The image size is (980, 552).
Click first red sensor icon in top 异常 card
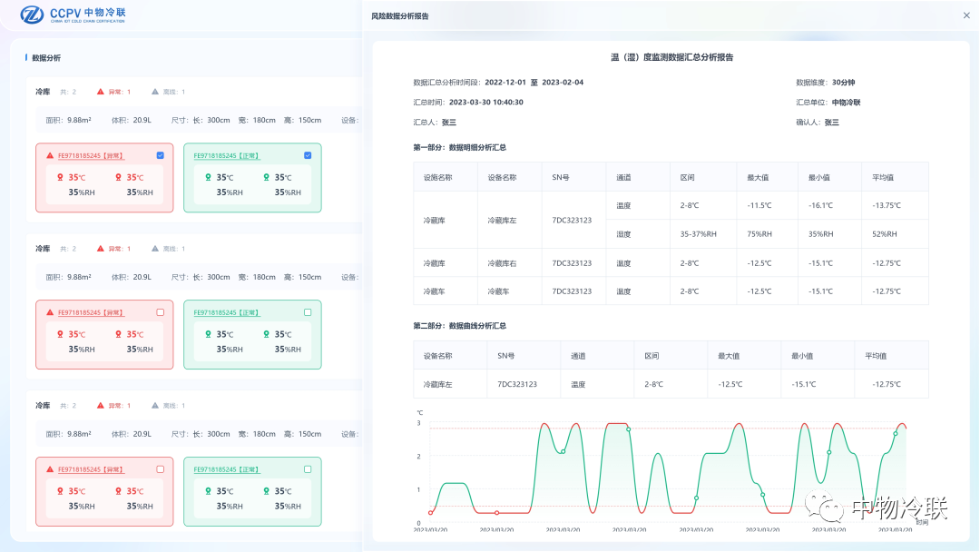click(x=60, y=178)
